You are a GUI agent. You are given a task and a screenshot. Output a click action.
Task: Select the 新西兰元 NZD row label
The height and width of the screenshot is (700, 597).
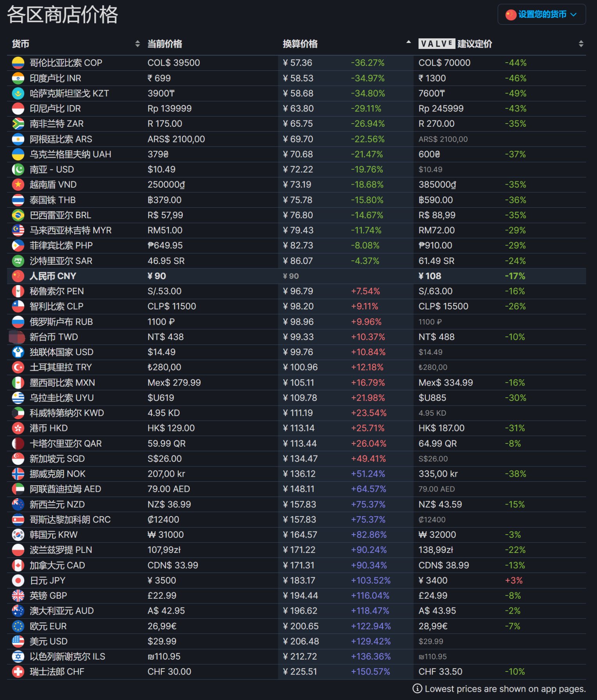click(57, 505)
